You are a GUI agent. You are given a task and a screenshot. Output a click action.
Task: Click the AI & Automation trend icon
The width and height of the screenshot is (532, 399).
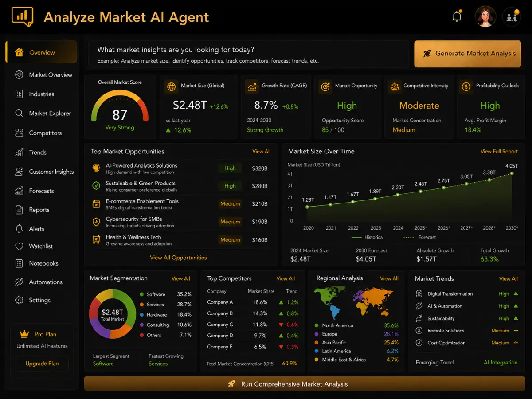[419, 306]
